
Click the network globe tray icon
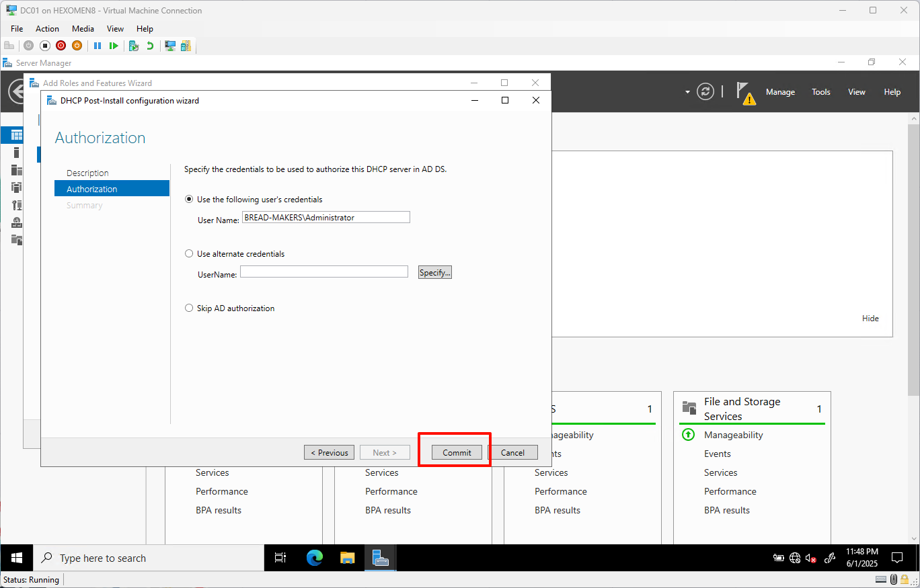point(795,558)
